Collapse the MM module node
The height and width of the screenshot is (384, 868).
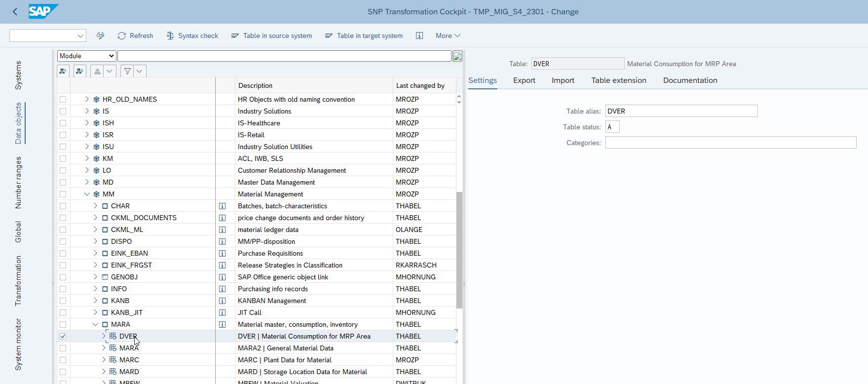click(x=87, y=194)
